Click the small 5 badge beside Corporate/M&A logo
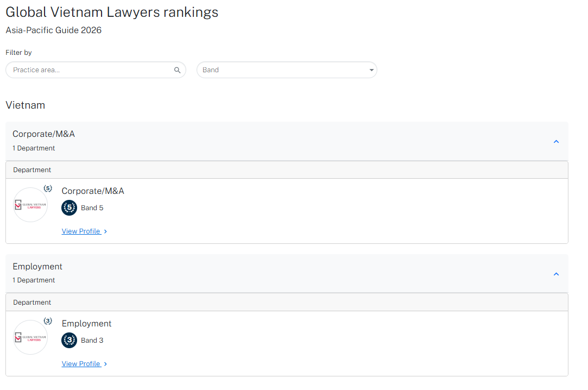Image resolution: width=588 pixels, height=390 pixels. (48, 188)
